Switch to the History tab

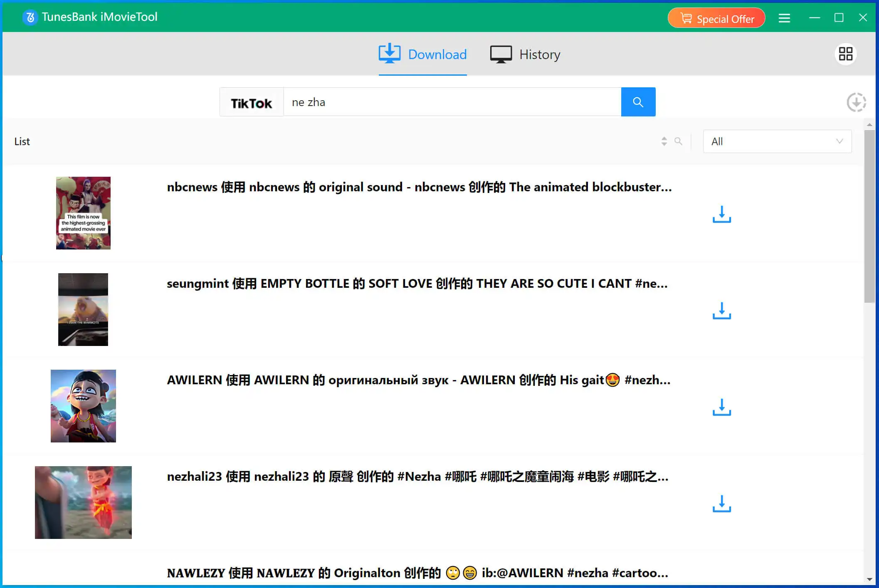point(525,54)
